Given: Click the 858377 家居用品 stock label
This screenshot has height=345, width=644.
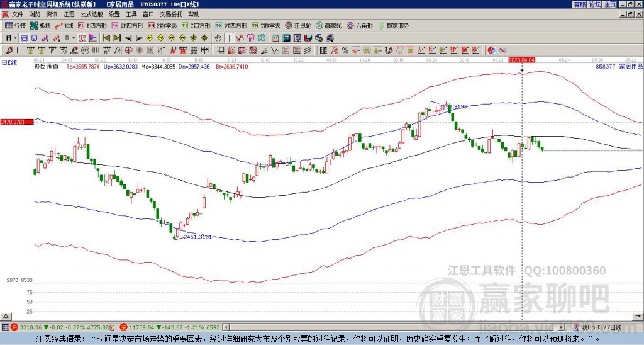Looking at the screenshot, I should coord(619,67).
